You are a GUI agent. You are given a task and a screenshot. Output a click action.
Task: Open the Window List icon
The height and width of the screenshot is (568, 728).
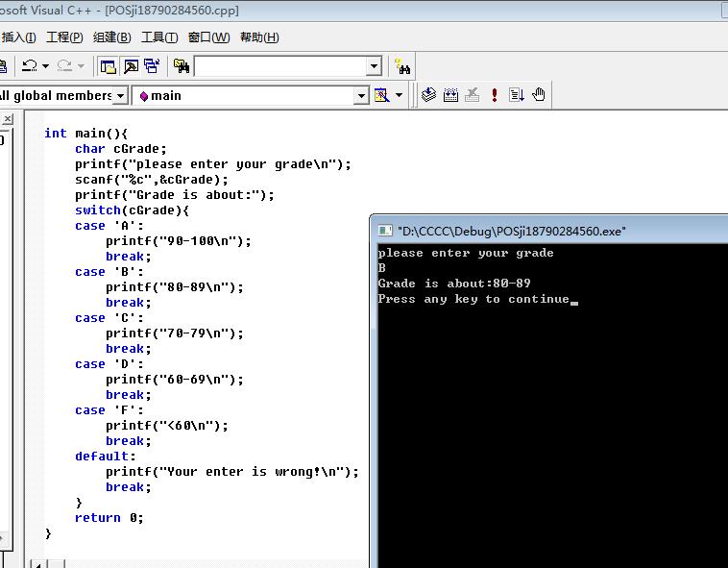pos(152,66)
